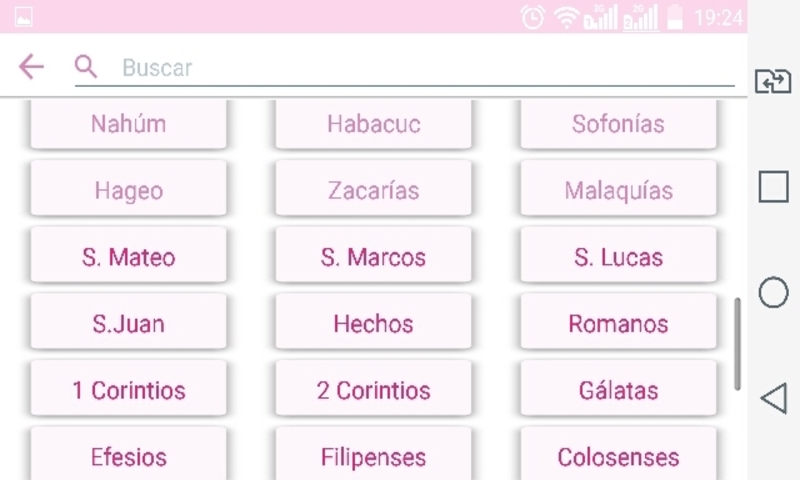Image resolution: width=800 pixels, height=480 pixels.
Task: Open S. Lucas book
Action: click(x=618, y=257)
